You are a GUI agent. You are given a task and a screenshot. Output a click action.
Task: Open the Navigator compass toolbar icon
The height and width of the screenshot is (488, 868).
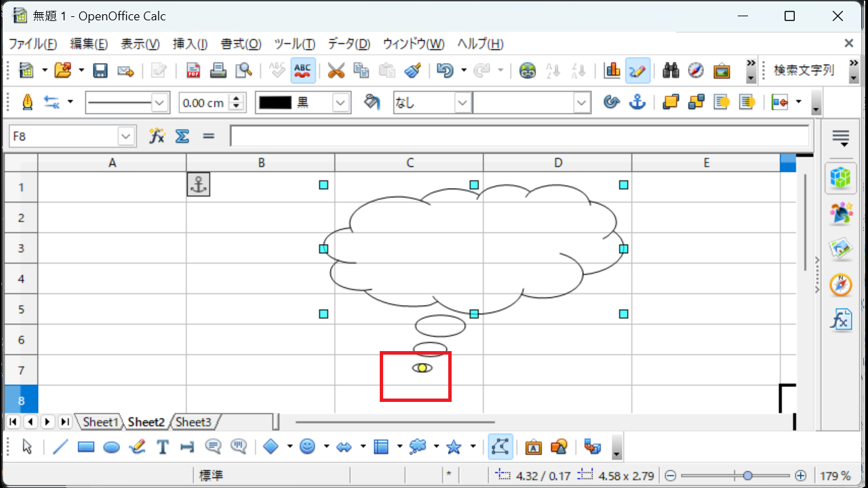coord(696,70)
